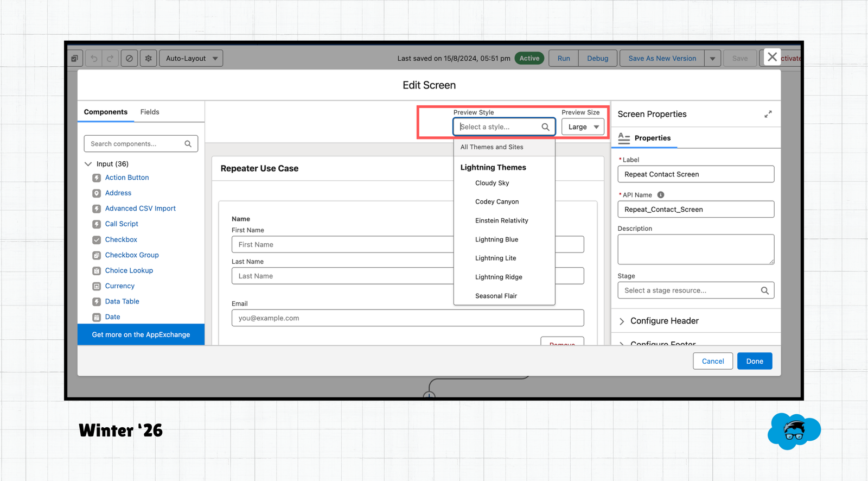Click the Data Table component icon
The width and height of the screenshot is (868, 481).
[x=97, y=302]
